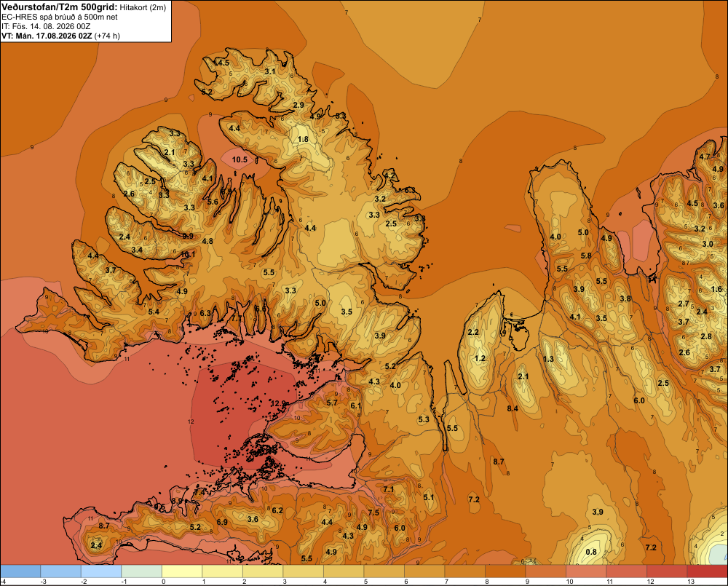
Task: Select the deepest red swatch above 13
Action: pyautogui.click(x=707, y=571)
